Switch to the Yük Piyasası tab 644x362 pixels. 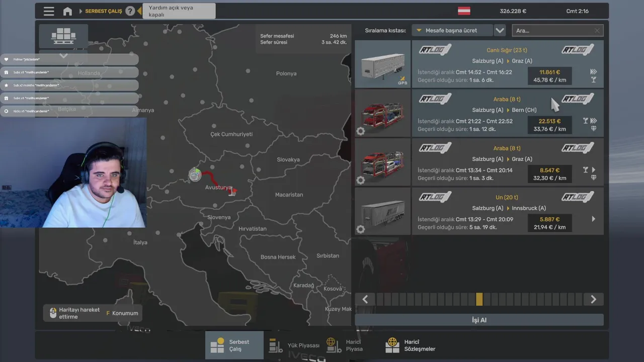[294, 345]
